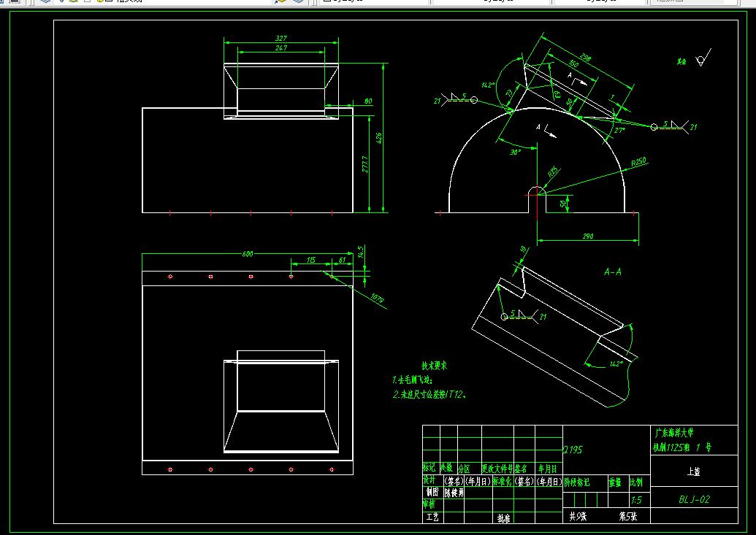Select the 14.2° angle in section A-A
This screenshot has width=756, height=535.
[x=616, y=364]
